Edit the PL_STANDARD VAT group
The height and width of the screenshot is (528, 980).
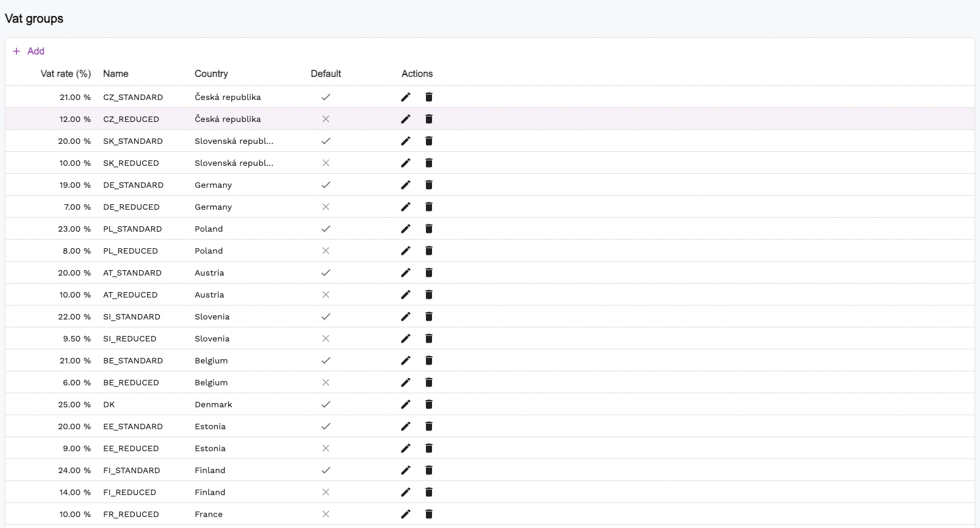tap(406, 229)
